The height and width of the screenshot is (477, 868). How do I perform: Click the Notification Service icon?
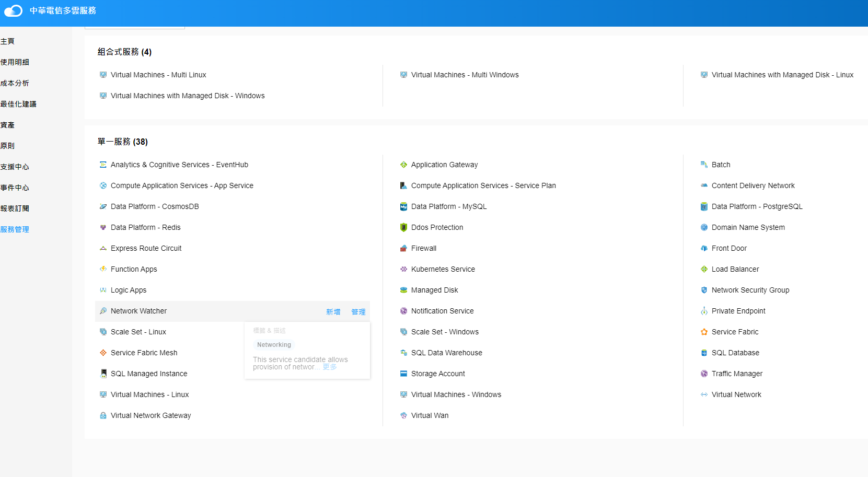[x=403, y=311]
